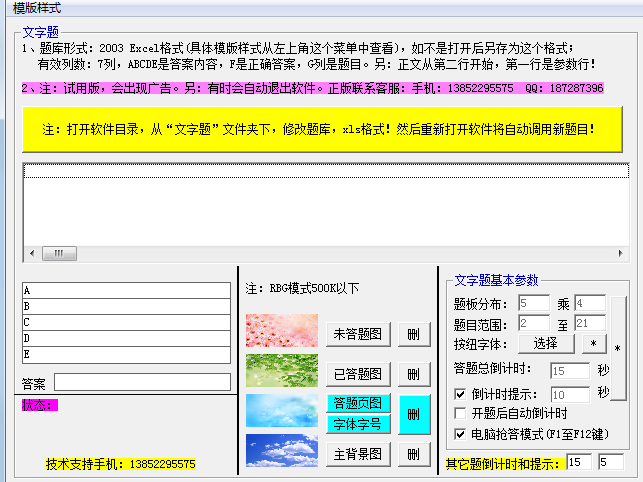643x482 pixels.
Task: Click the answer option A field
Action: (126, 290)
